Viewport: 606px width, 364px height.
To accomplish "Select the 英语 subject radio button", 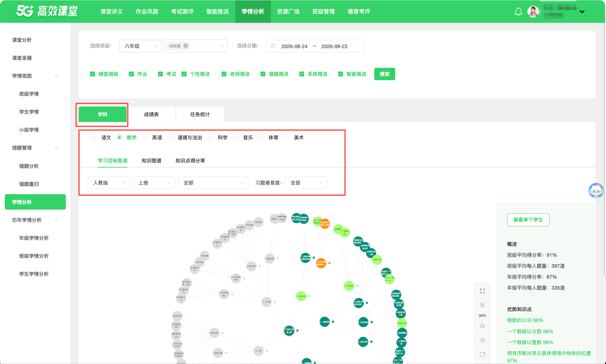I will point(145,138).
